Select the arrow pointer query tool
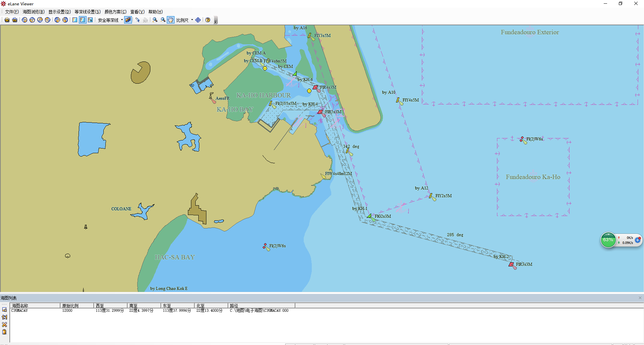 click(x=138, y=20)
